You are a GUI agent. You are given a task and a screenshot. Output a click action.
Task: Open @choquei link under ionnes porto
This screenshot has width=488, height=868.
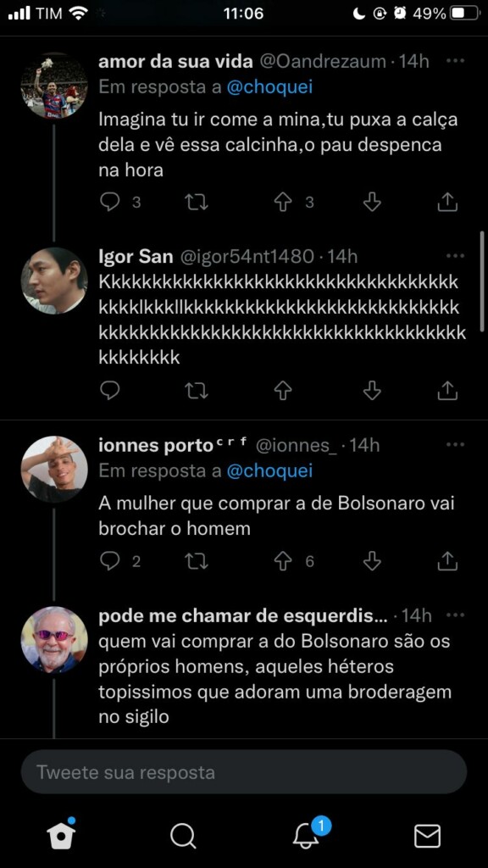click(x=269, y=470)
